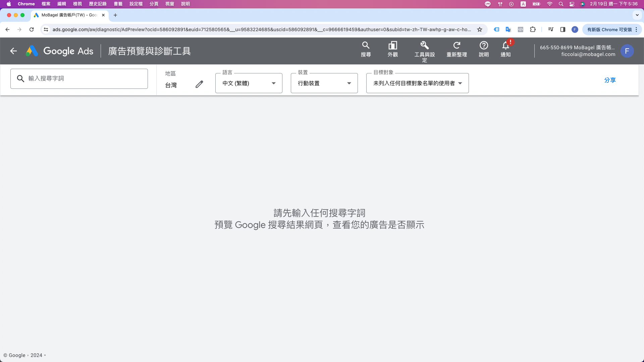This screenshot has width=644, height=362.
Task: Open the Chrome profile F icon
Action: pyautogui.click(x=575, y=29)
